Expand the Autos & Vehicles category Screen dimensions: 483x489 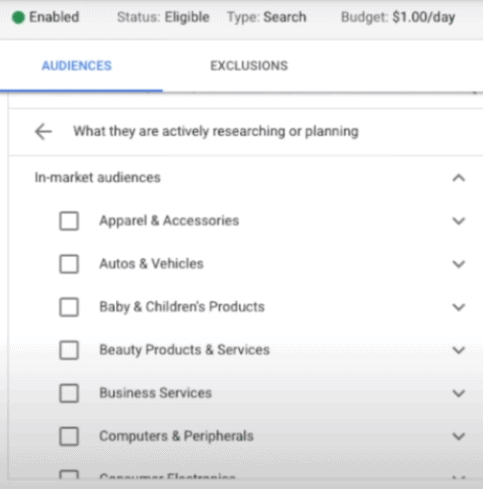459,264
